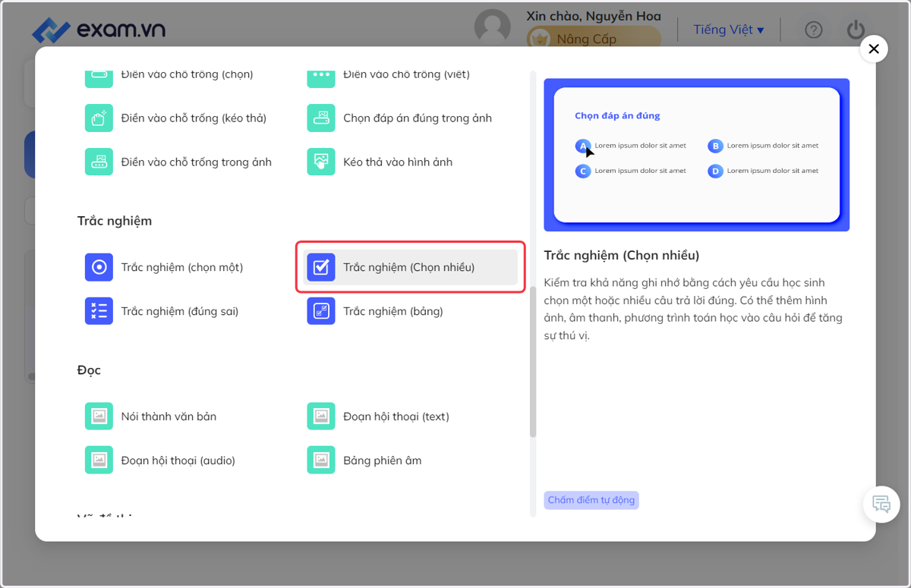Choose Đoạn hội thoại (text) label
911x588 pixels.
click(396, 417)
